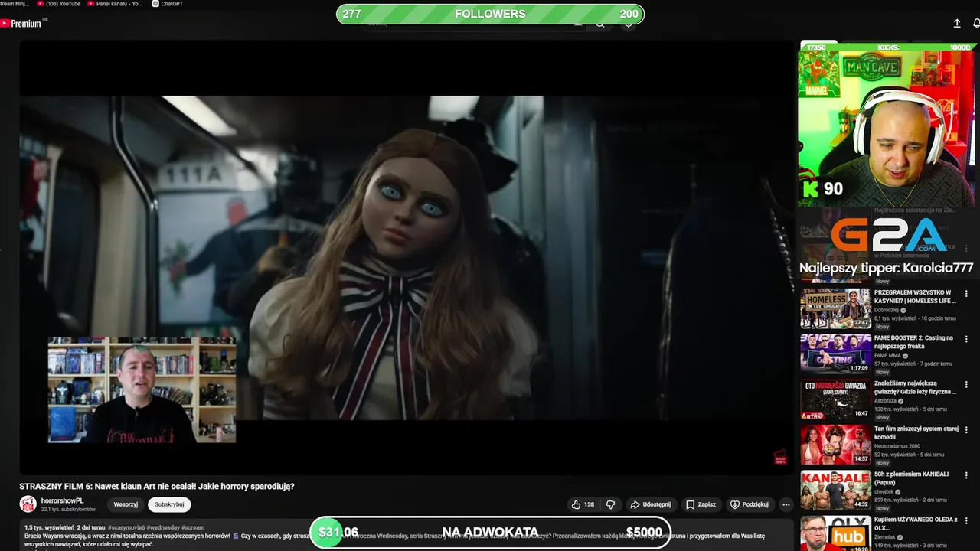Switch to the ChatGPT bookmark tab

pos(168,4)
